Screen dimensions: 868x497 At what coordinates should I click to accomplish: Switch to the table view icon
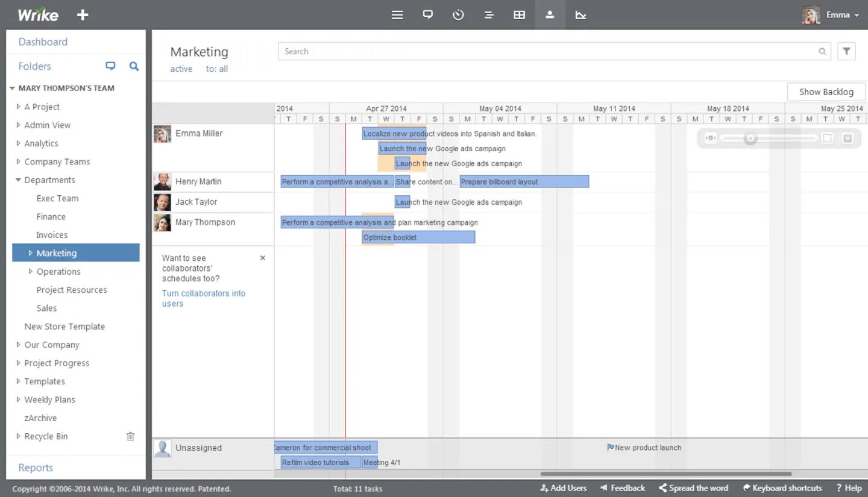click(x=519, y=15)
